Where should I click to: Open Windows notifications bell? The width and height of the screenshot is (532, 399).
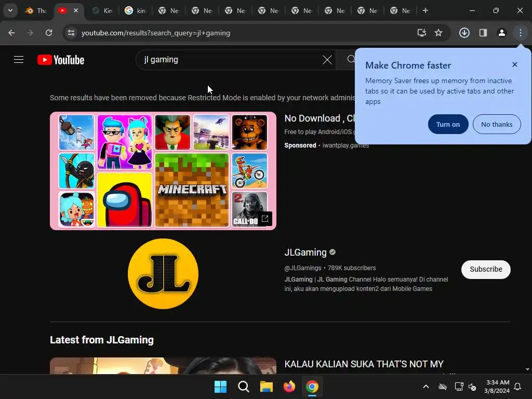(x=517, y=387)
